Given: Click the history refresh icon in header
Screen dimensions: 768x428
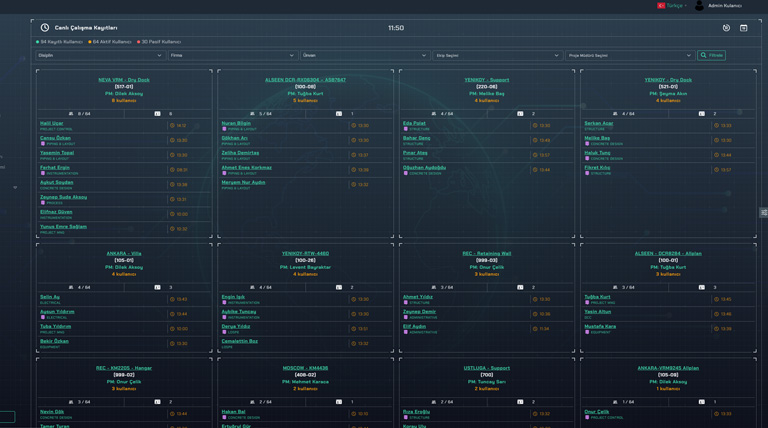Looking at the screenshot, I should pos(726,28).
